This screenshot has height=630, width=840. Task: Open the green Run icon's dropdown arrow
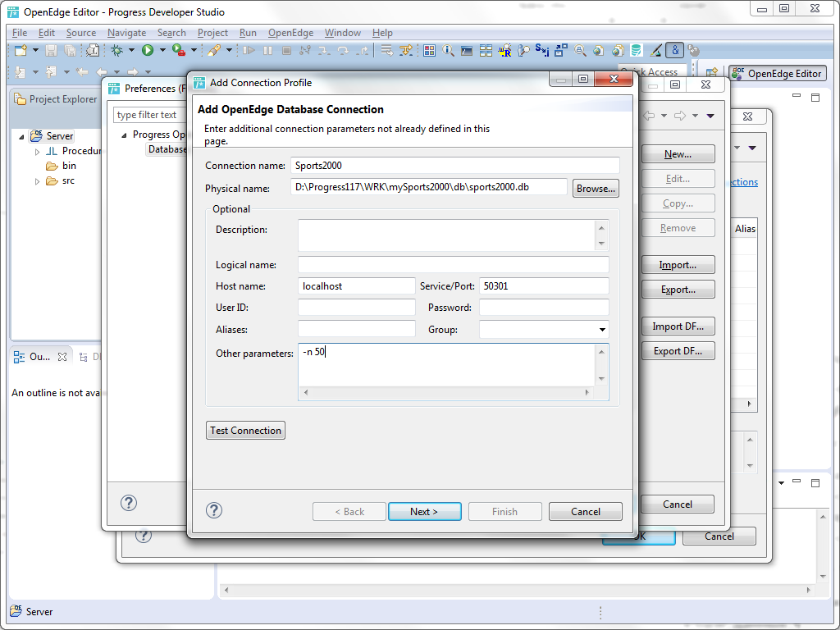pyautogui.click(x=162, y=51)
